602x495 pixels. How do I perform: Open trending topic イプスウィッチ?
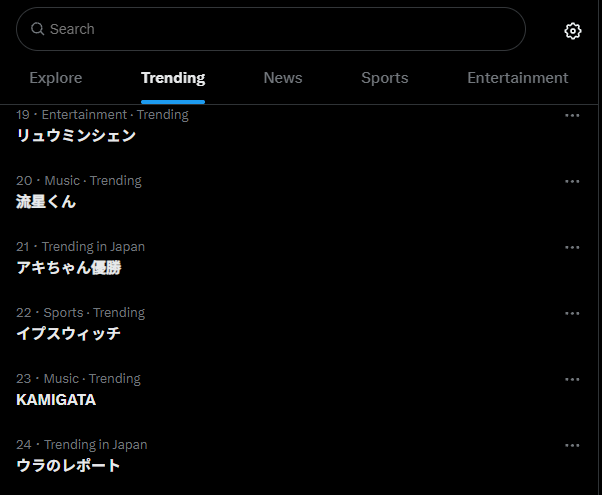coord(68,334)
